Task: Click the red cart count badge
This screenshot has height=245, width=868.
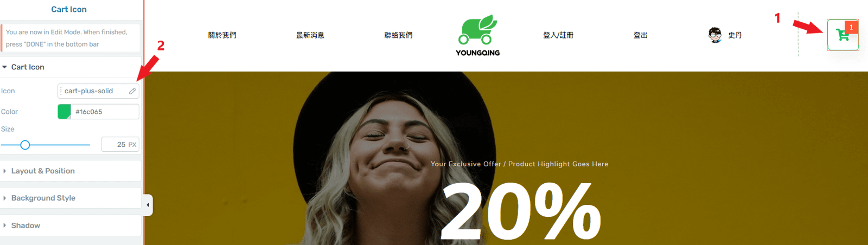Action: (x=851, y=27)
